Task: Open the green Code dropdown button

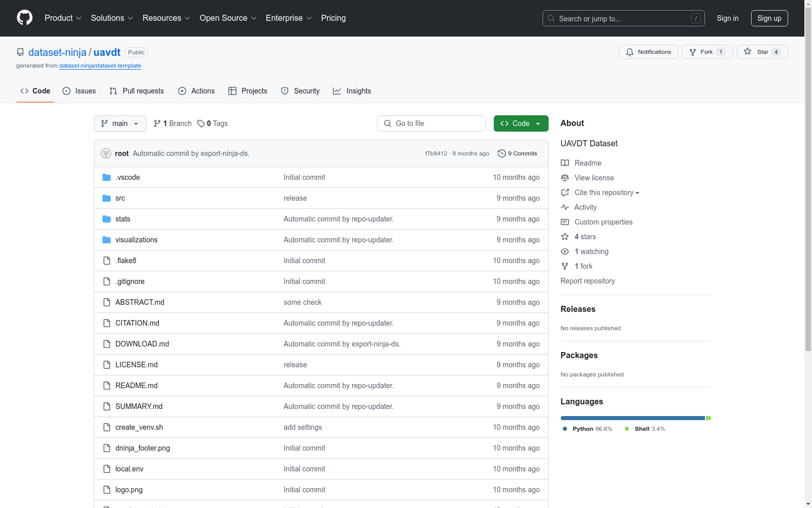Action: point(521,123)
